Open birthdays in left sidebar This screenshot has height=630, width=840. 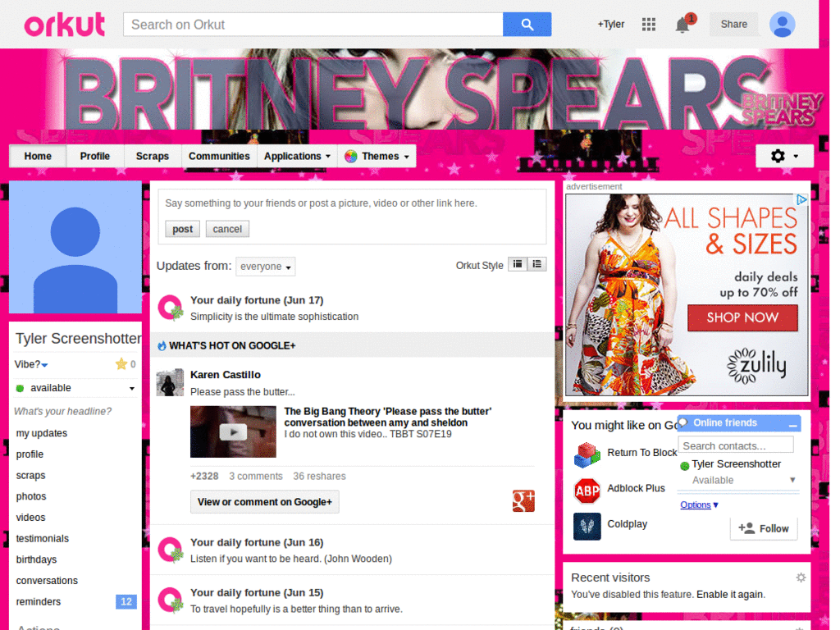(36, 559)
